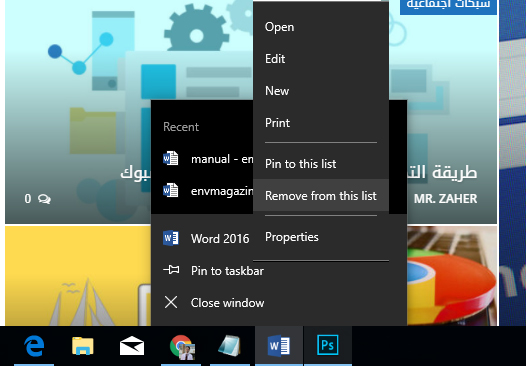
Task: Click the Word 2016 app icon
Action: pos(171,238)
